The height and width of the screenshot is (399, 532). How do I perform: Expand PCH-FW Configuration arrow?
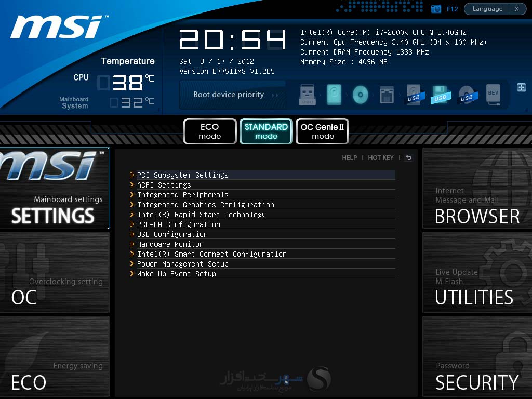click(132, 224)
